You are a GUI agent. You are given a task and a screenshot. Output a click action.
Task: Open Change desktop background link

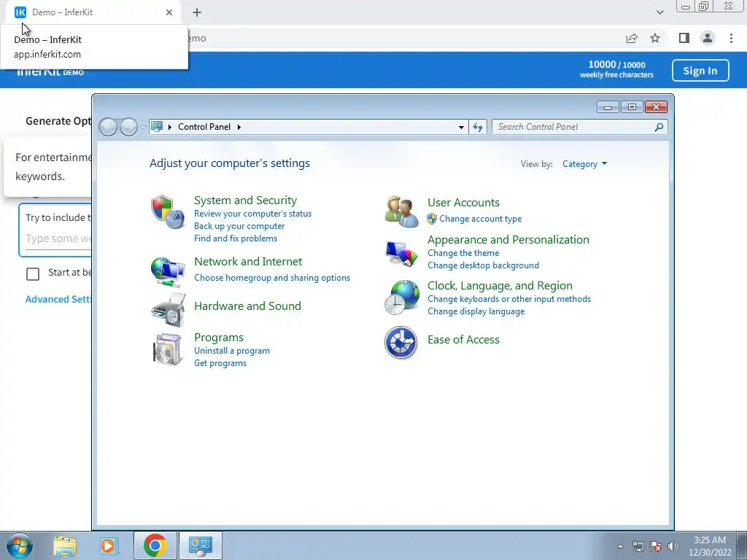tap(483, 265)
